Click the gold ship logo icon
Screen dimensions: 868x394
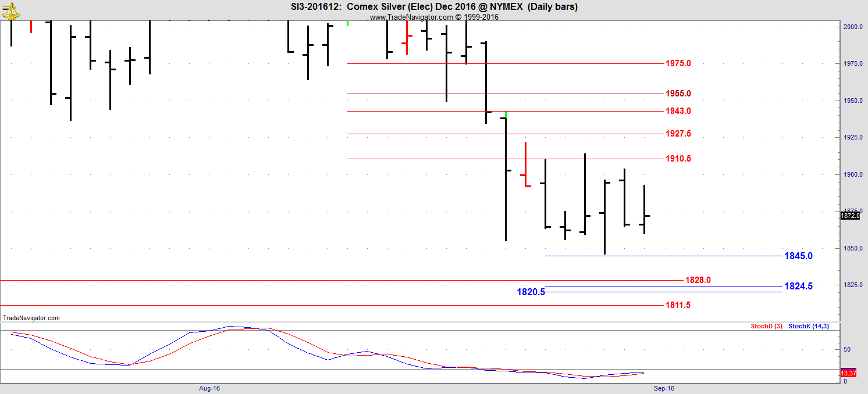tap(10, 9)
